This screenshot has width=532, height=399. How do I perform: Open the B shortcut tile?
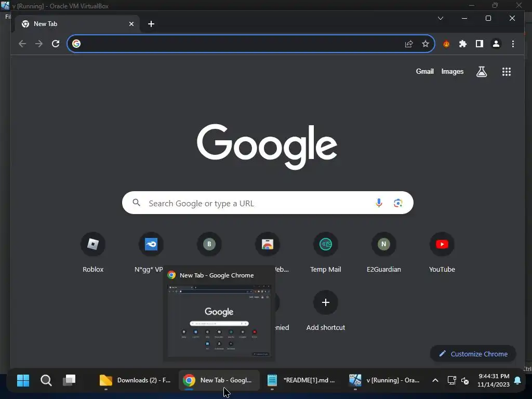209,244
